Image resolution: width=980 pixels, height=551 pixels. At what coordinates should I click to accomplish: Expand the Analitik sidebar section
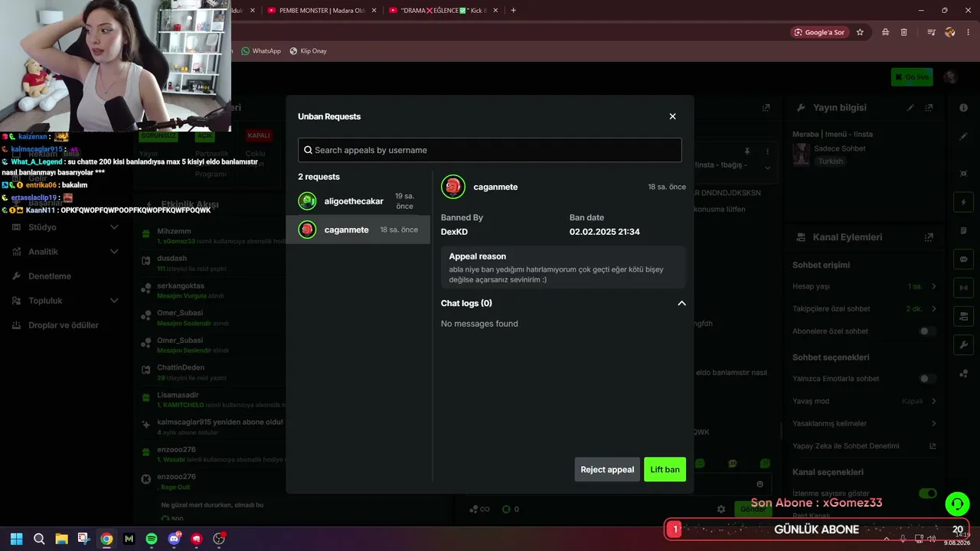coord(114,252)
